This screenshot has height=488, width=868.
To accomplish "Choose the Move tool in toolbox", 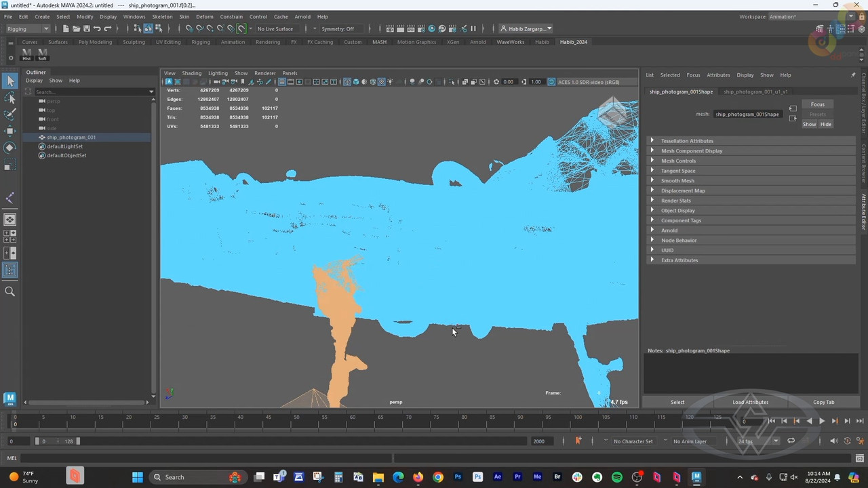I will point(9,131).
